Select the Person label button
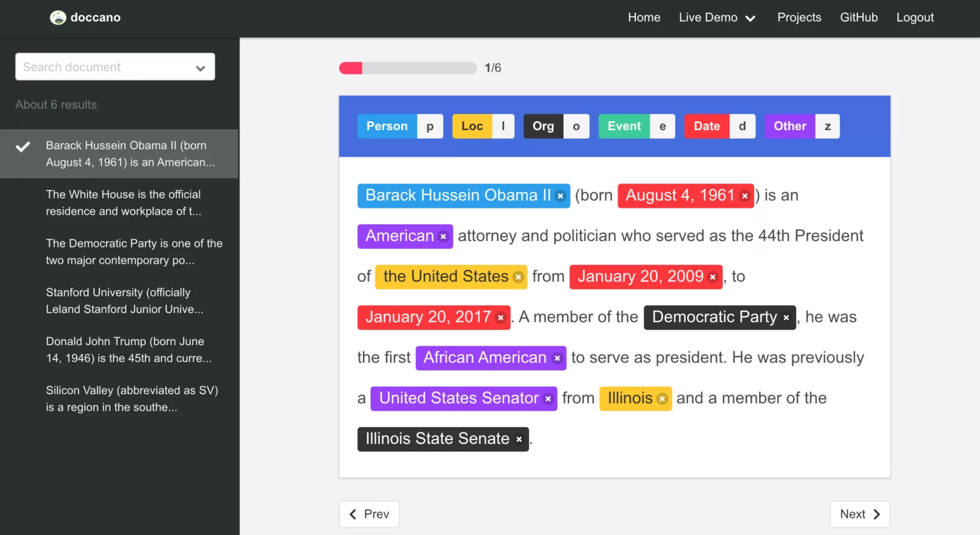 click(387, 126)
